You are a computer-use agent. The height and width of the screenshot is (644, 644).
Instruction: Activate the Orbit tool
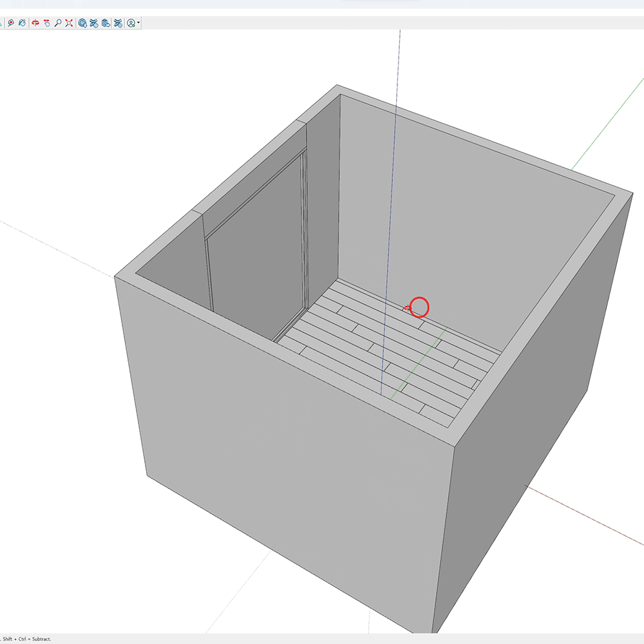click(35, 23)
